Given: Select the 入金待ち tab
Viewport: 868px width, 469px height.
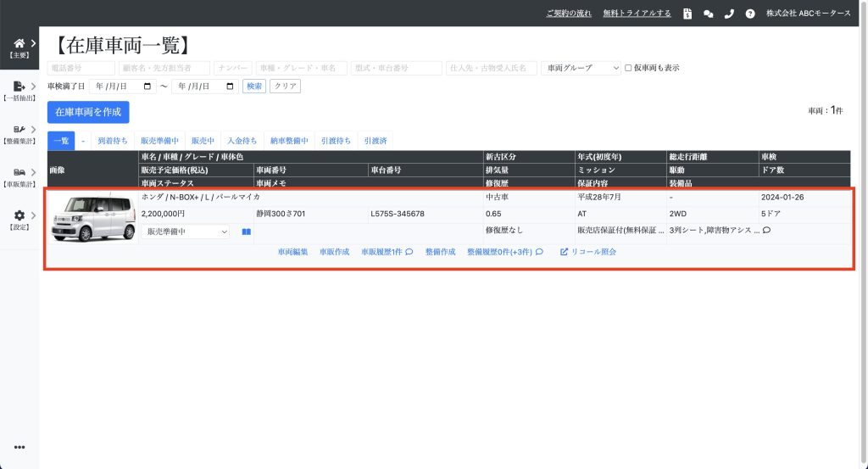Looking at the screenshot, I should click(x=242, y=141).
